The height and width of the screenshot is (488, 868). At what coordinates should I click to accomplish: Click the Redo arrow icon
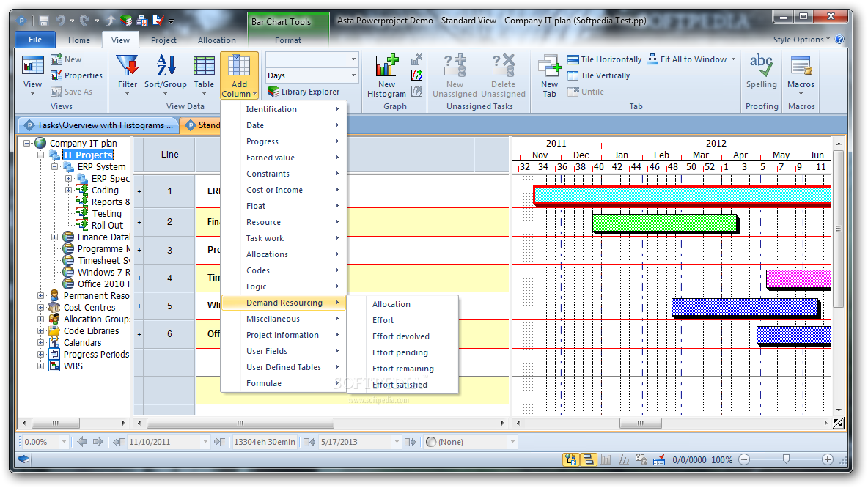pyautogui.click(x=85, y=21)
